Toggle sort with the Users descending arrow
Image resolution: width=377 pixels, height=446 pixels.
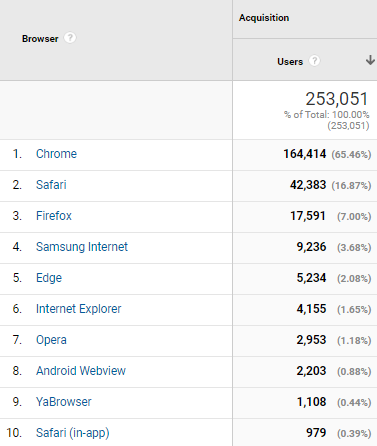point(370,60)
